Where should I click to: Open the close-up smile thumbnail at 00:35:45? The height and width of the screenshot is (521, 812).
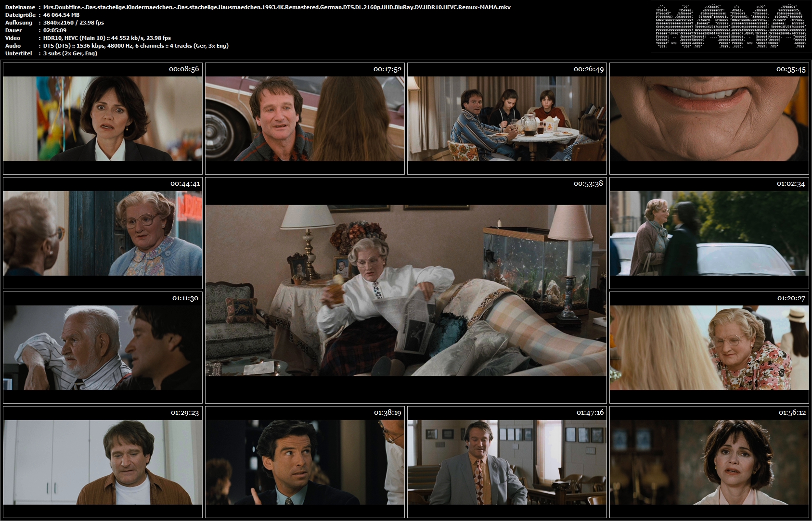click(709, 118)
